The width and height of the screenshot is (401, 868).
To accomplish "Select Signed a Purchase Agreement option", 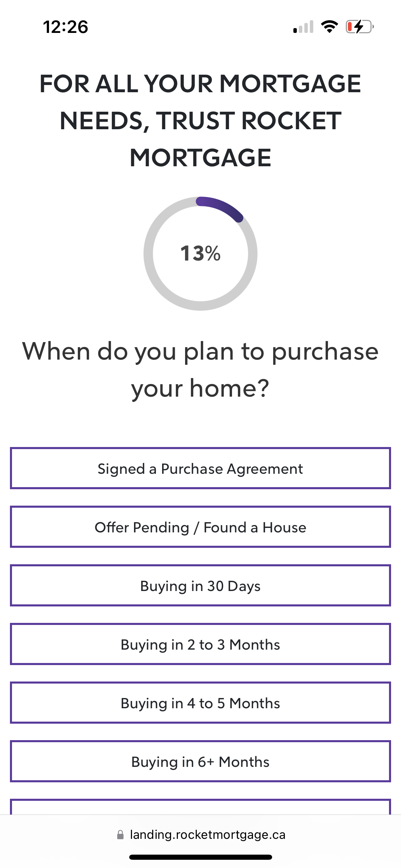I will click(x=200, y=468).
